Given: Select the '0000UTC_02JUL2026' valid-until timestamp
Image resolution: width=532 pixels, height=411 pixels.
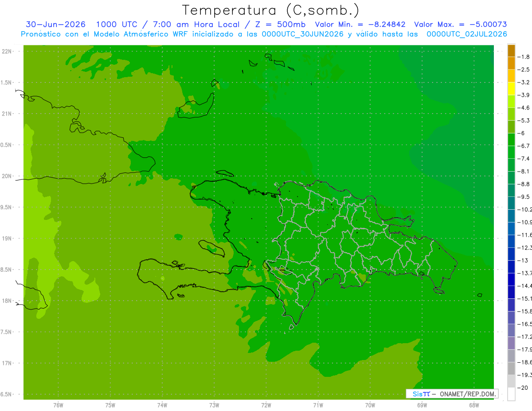Looking at the screenshot, I should click(x=467, y=34).
